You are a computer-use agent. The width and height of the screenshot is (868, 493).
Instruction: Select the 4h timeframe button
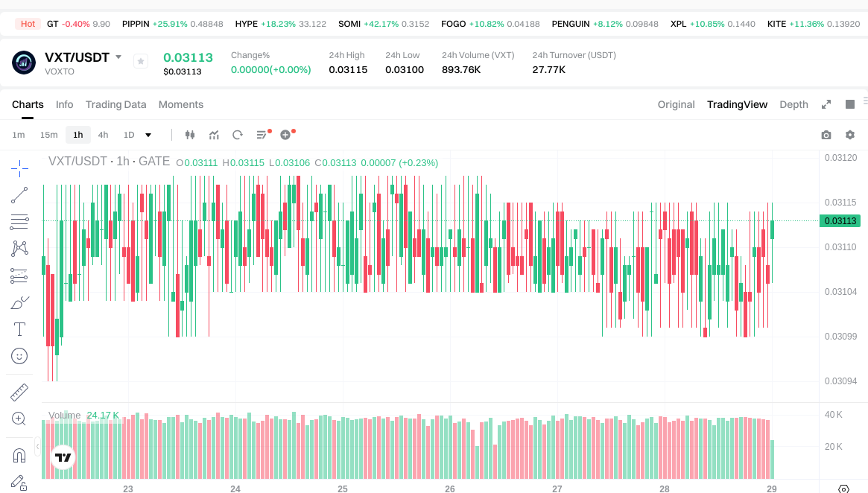(103, 135)
